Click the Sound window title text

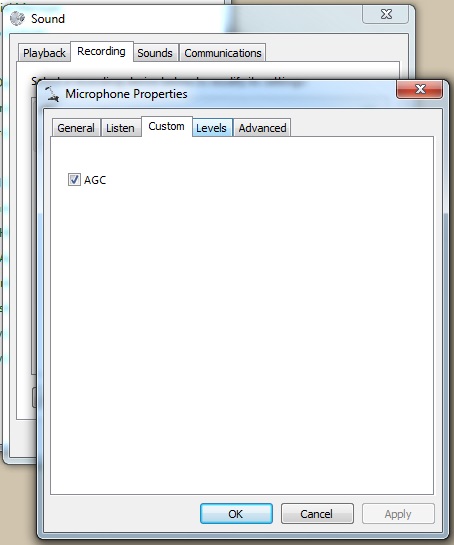(48, 18)
